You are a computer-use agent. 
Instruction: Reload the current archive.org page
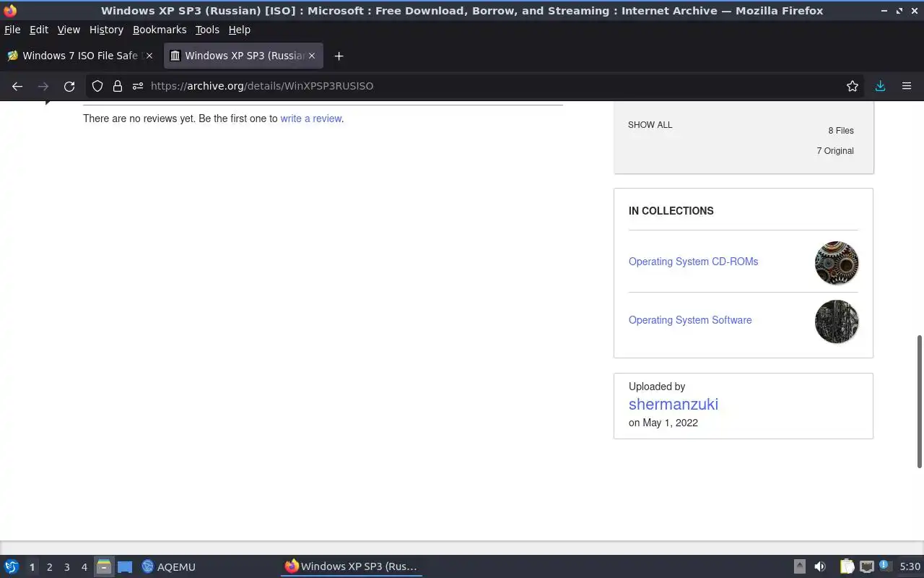[69, 86]
